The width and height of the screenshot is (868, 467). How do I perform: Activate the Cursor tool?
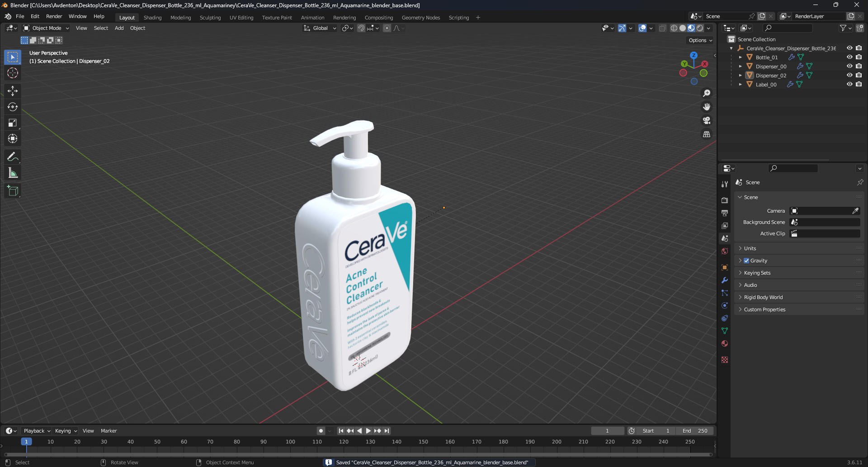(13, 73)
